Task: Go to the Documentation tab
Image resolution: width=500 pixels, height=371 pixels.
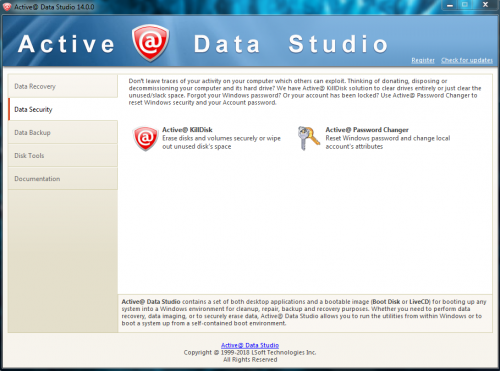Action: [63, 178]
